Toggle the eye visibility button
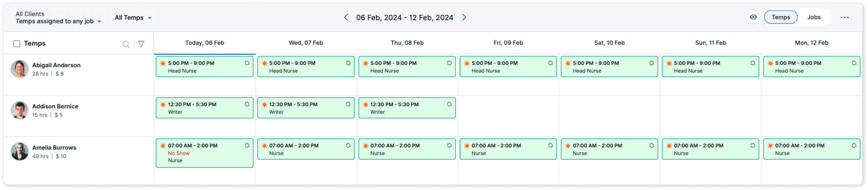868x190 pixels. (753, 17)
